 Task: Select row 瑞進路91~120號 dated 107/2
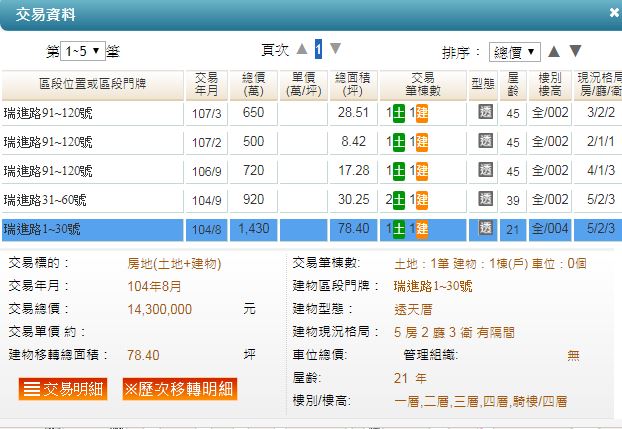311,142
